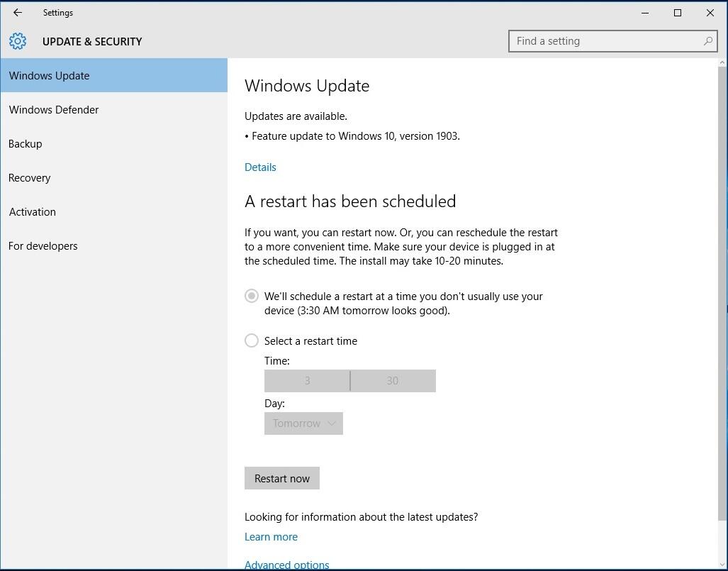Click the Update & Security gear icon
The image size is (728, 571).
(x=18, y=41)
